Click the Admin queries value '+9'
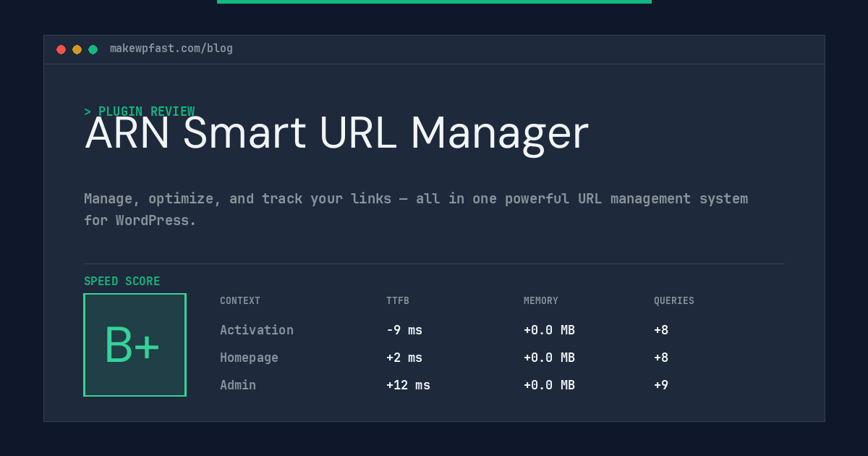Image resolution: width=868 pixels, height=456 pixels. click(x=661, y=385)
